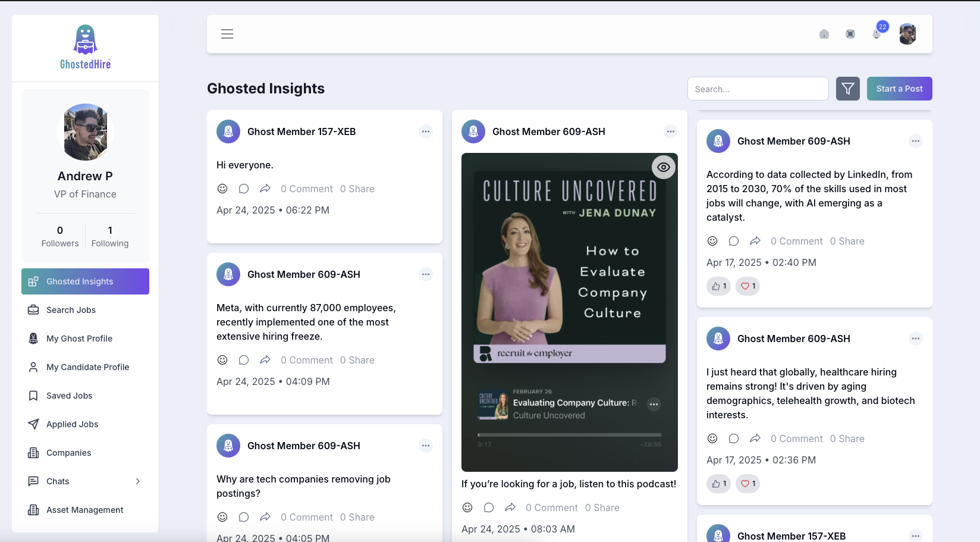Go to My Ghost Profile

click(x=85, y=339)
